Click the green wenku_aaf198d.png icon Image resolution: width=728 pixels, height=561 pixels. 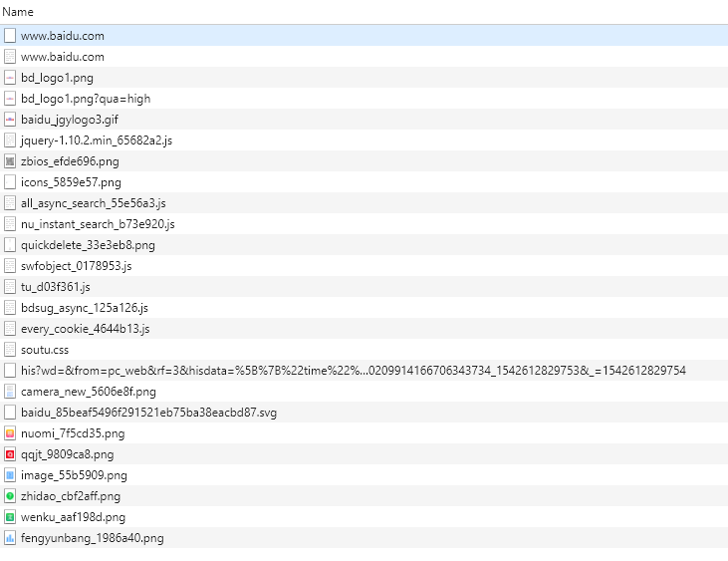click(10, 517)
